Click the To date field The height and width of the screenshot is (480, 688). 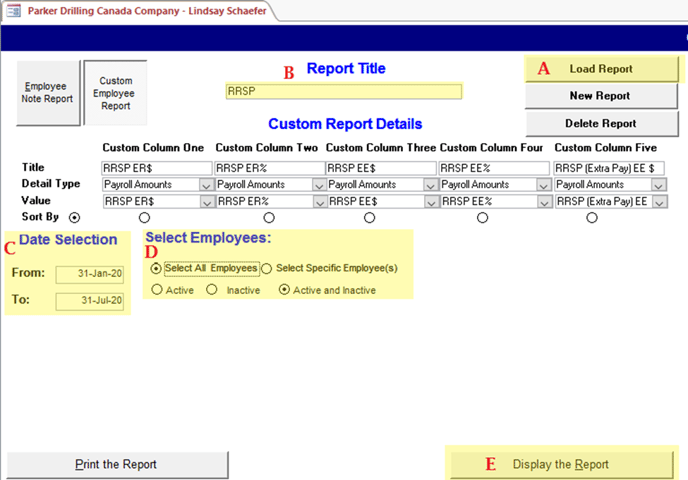[x=90, y=301]
